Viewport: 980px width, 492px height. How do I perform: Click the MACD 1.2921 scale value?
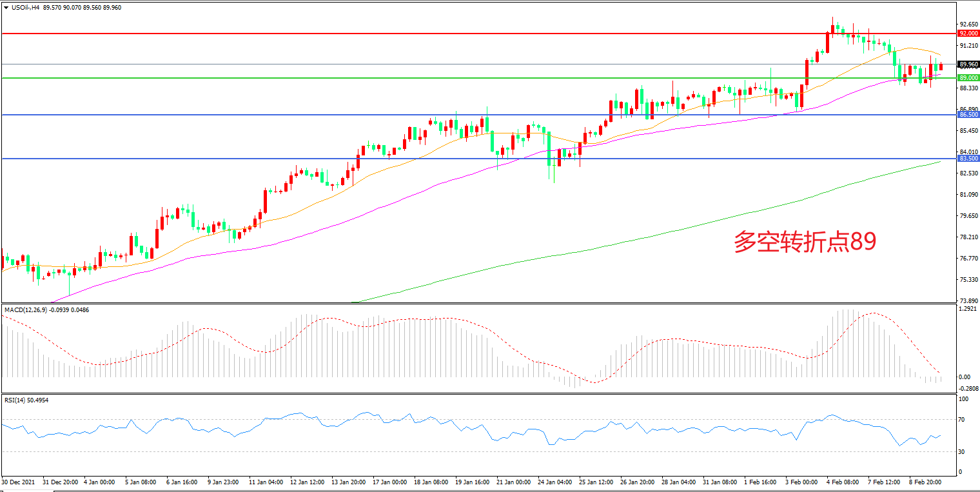coord(968,310)
